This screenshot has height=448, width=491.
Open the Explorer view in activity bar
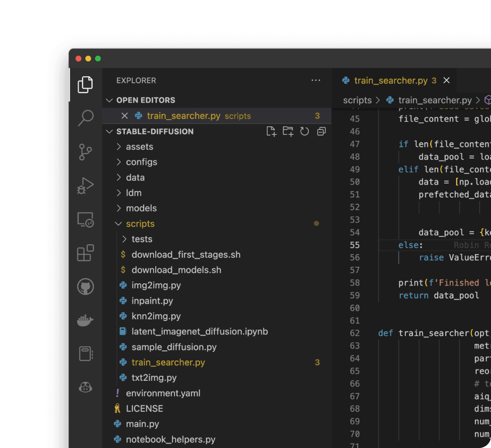pyautogui.click(x=85, y=85)
